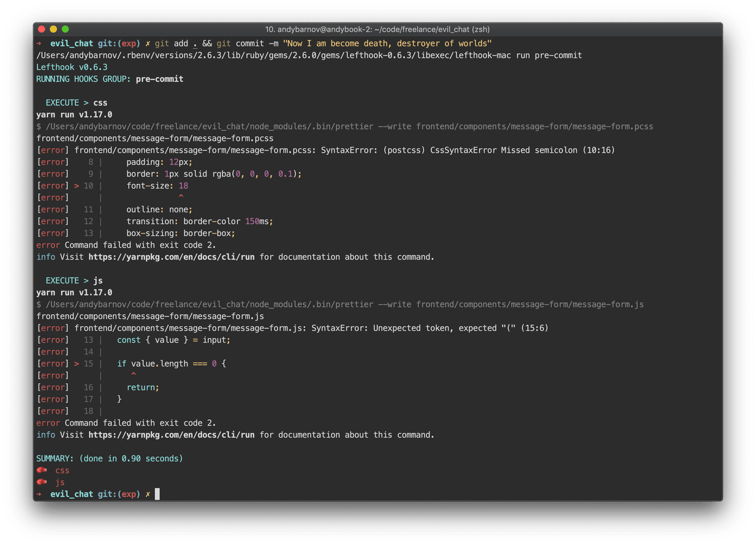Click the arrow icon before evil_chat on top
The width and height of the screenshot is (756, 545).
(x=39, y=43)
